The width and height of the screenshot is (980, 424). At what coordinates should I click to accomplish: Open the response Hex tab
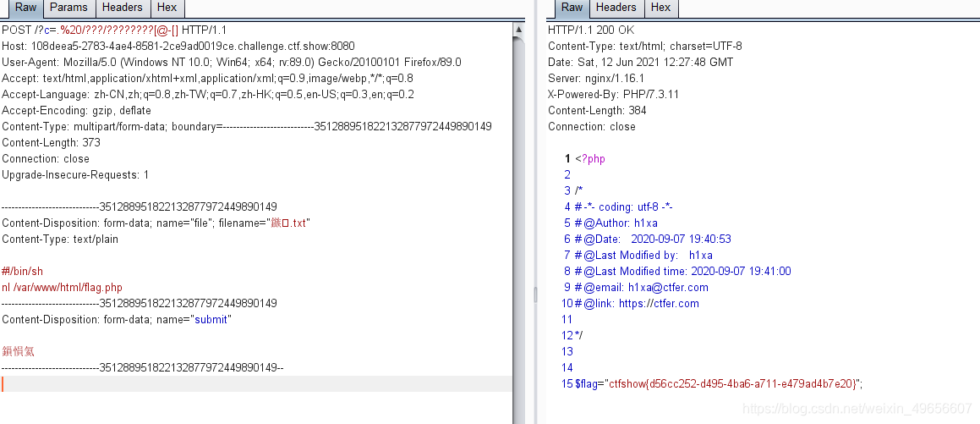(660, 8)
